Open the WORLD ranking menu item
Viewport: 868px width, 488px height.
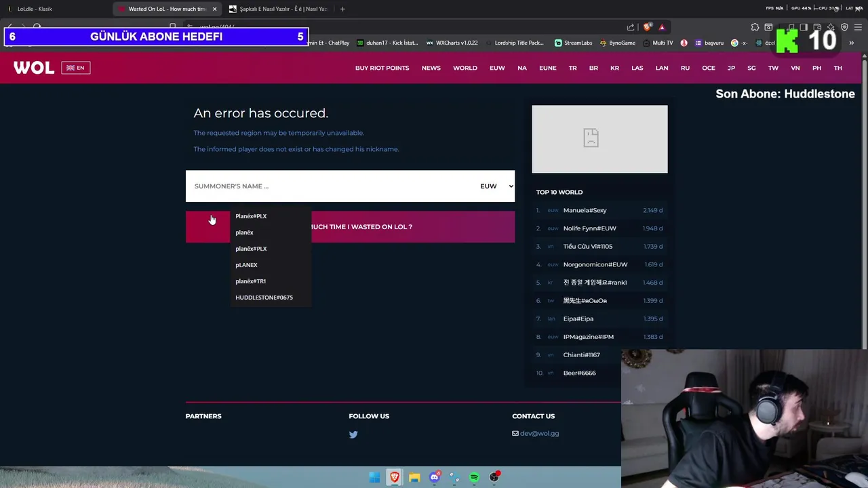465,68
